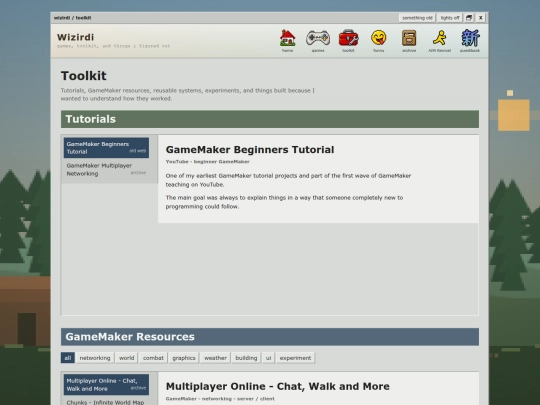Viewport: 540px width, 405px height.
Task: Launch AIM Revival via the running man icon
Action: (439, 41)
